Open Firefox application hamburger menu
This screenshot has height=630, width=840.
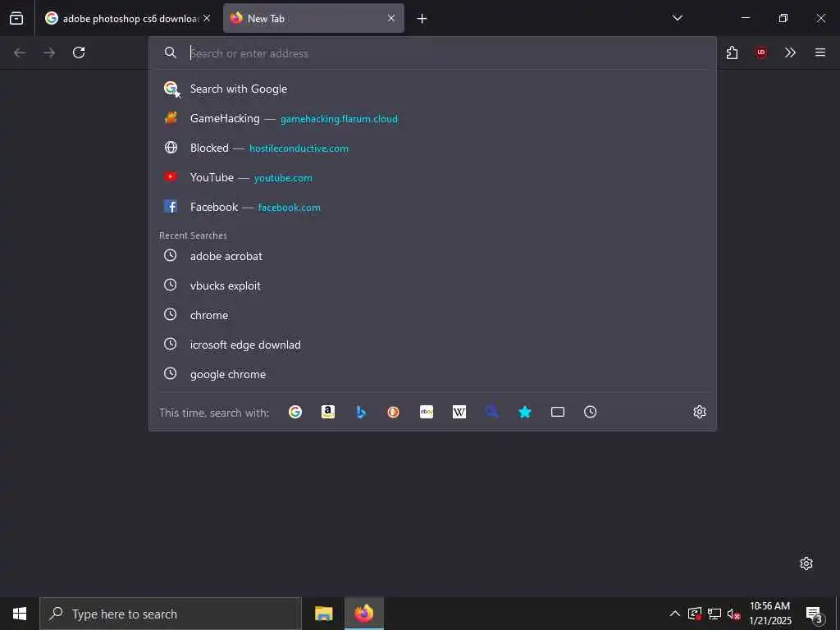click(x=820, y=52)
